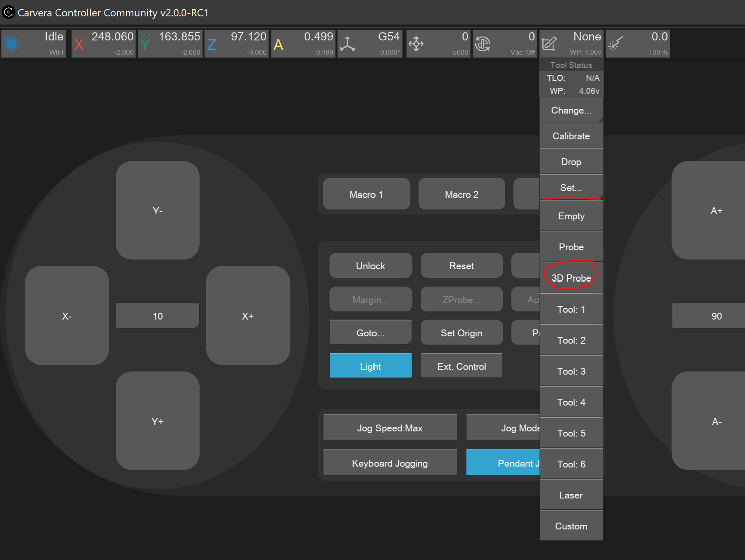Click the blue connection status icon
This screenshot has width=745, height=560.
tap(12, 44)
